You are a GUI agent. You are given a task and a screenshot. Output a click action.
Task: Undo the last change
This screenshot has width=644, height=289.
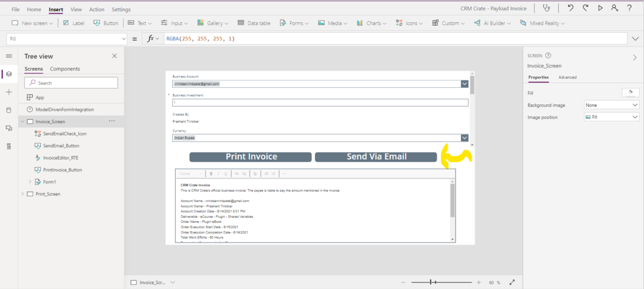(571, 8)
